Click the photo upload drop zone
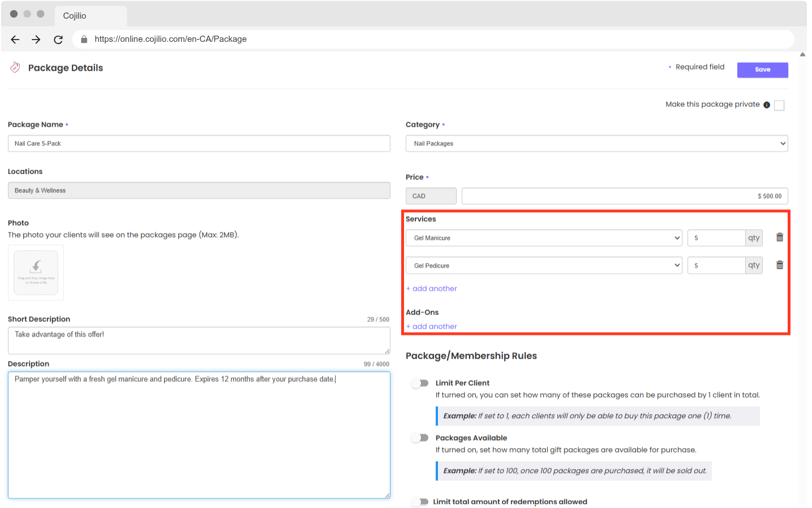This screenshot has width=812, height=508. pyautogui.click(x=36, y=273)
